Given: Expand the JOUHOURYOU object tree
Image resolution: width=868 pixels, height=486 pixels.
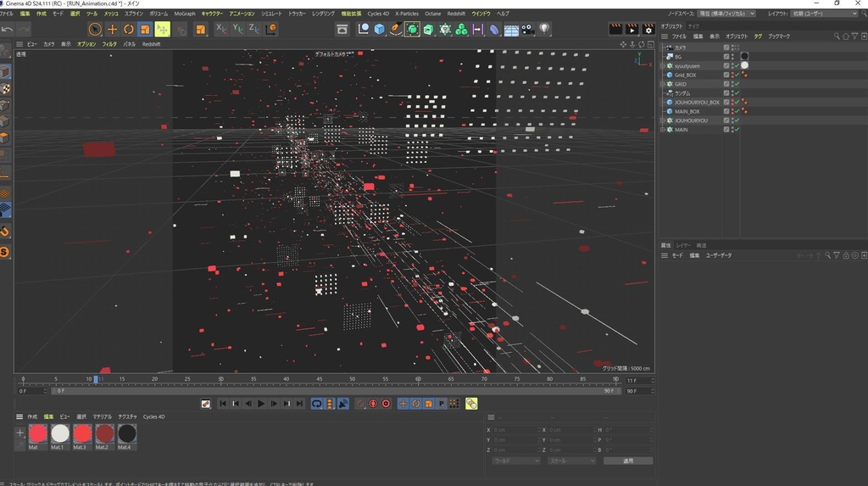Looking at the screenshot, I should pos(663,120).
